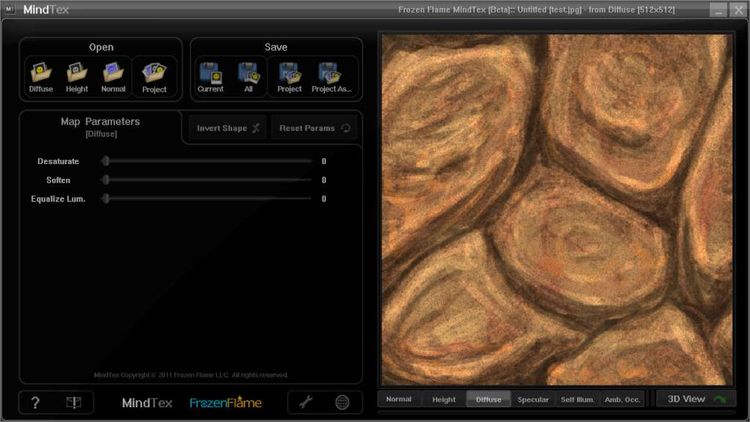Image resolution: width=750 pixels, height=422 pixels.
Task: Save the Current map
Action: [210, 77]
